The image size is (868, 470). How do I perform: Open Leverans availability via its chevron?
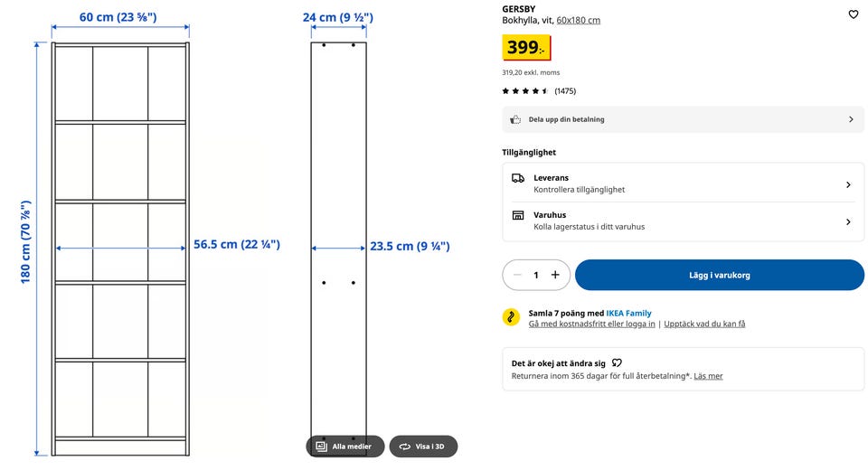point(848,185)
